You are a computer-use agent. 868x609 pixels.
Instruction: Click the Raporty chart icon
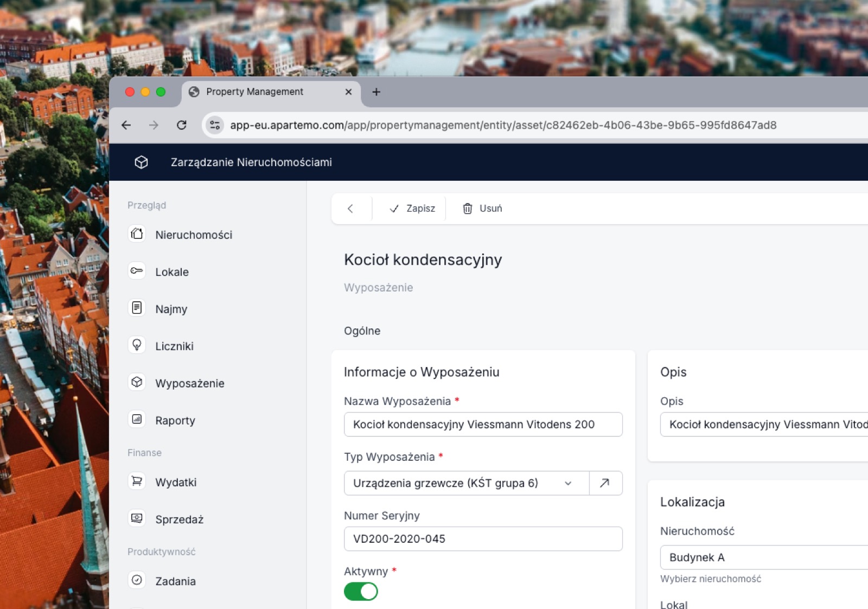(137, 420)
